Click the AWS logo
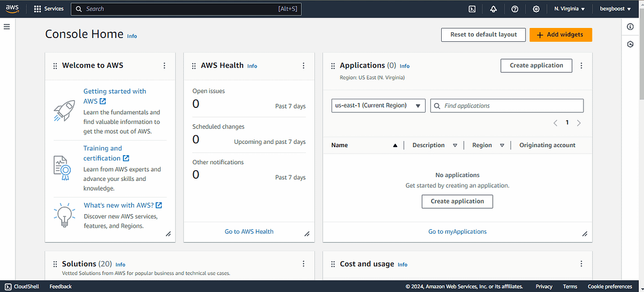This screenshot has width=644, height=292. pos(13,9)
